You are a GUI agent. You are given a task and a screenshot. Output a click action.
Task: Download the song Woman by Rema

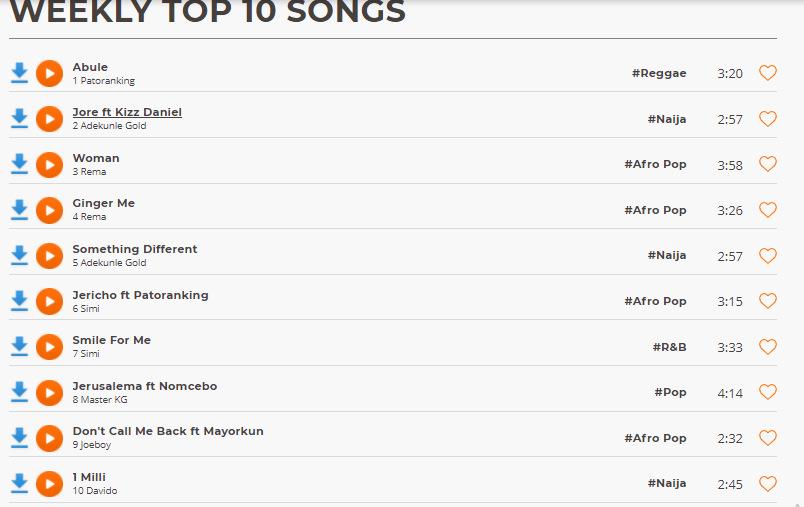(x=19, y=164)
